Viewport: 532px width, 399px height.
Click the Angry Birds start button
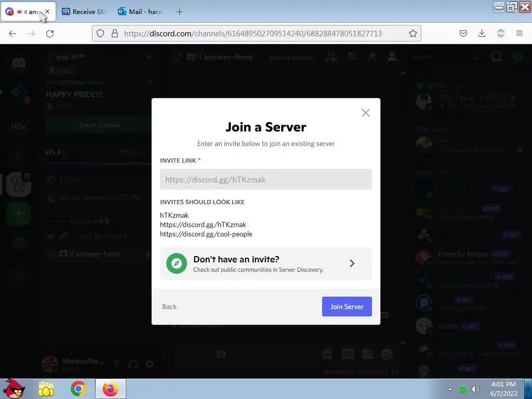14,389
